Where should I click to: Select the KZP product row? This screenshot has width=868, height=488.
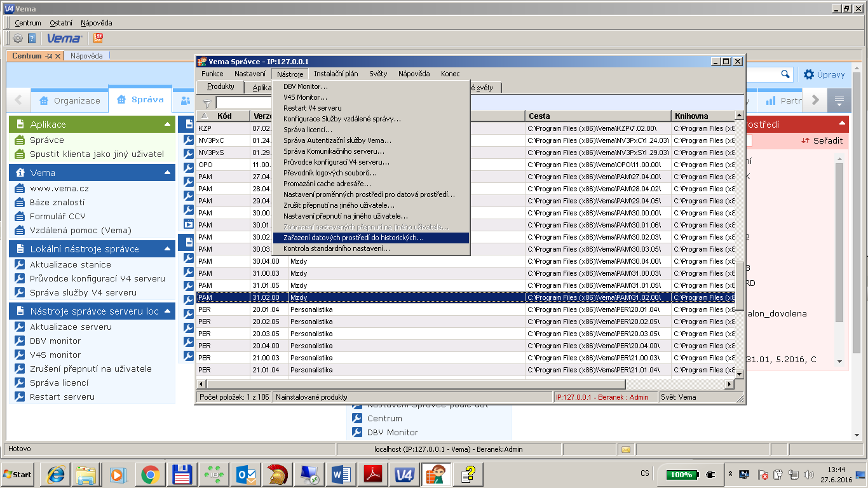tap(466, 128)
